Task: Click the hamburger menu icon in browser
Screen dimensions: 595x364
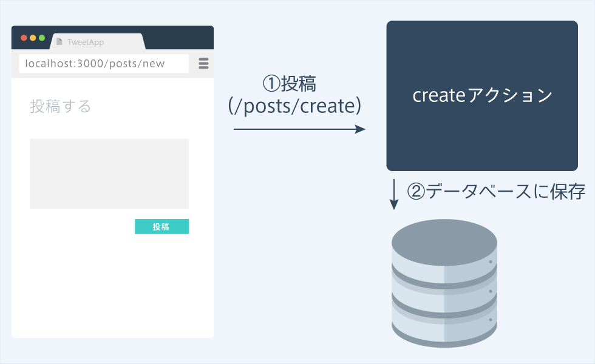Action: 204,63
